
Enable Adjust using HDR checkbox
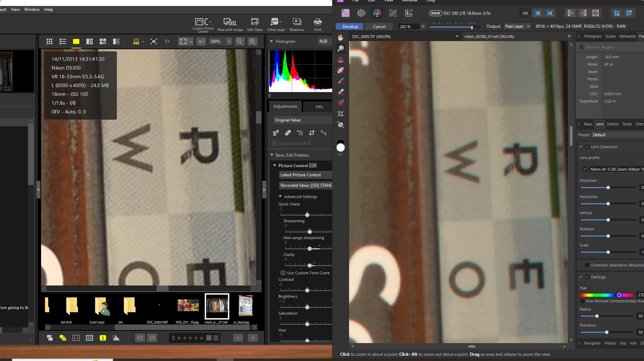[275, 143]
